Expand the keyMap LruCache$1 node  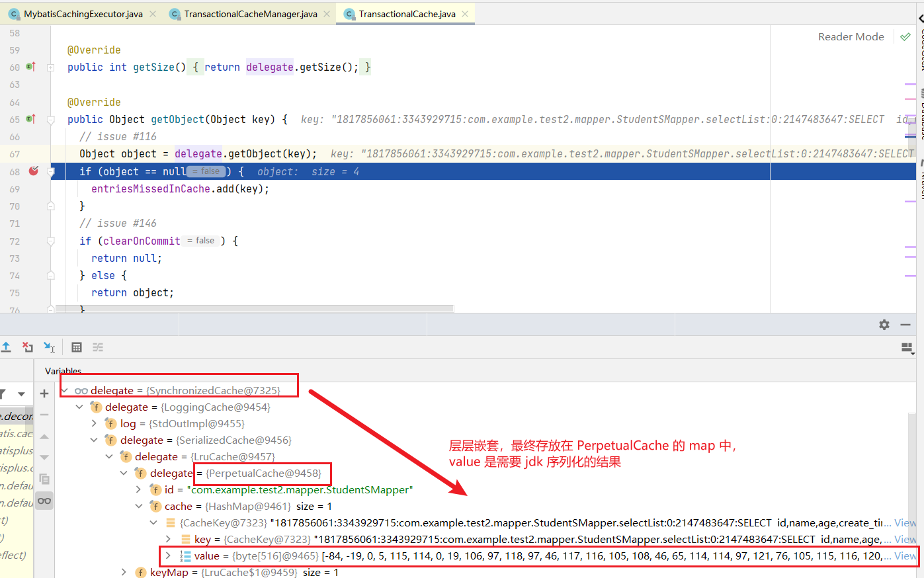[124, 572]
